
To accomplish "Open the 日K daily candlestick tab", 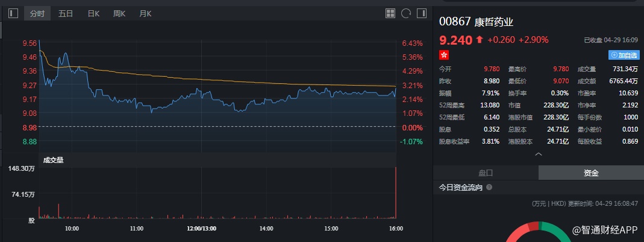I will coord(93,13).
